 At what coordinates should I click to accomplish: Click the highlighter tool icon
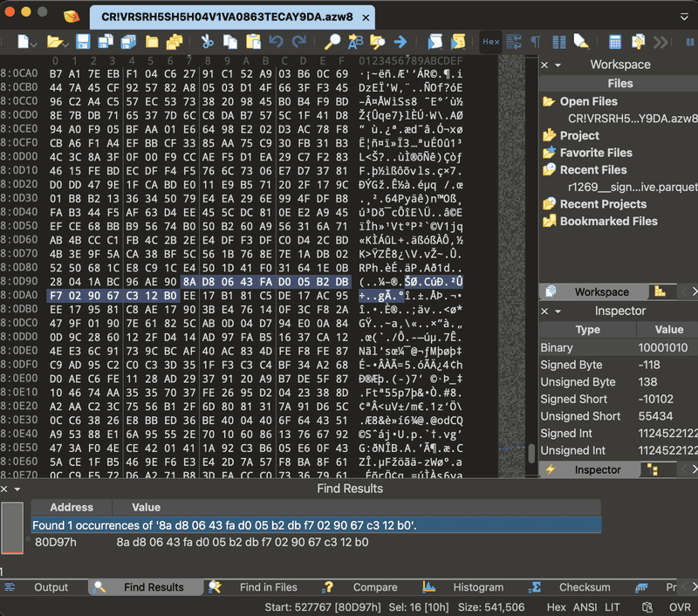pyautogui.click(x=581, y=42)
